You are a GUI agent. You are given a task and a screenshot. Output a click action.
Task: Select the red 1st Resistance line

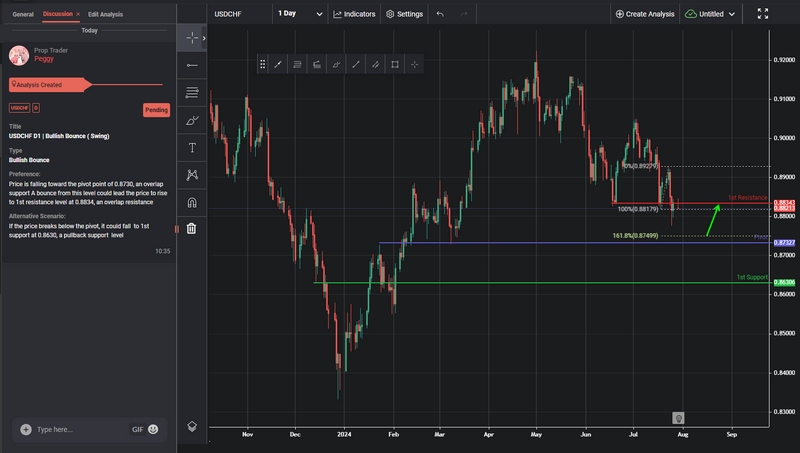click(x=691, y=204)
